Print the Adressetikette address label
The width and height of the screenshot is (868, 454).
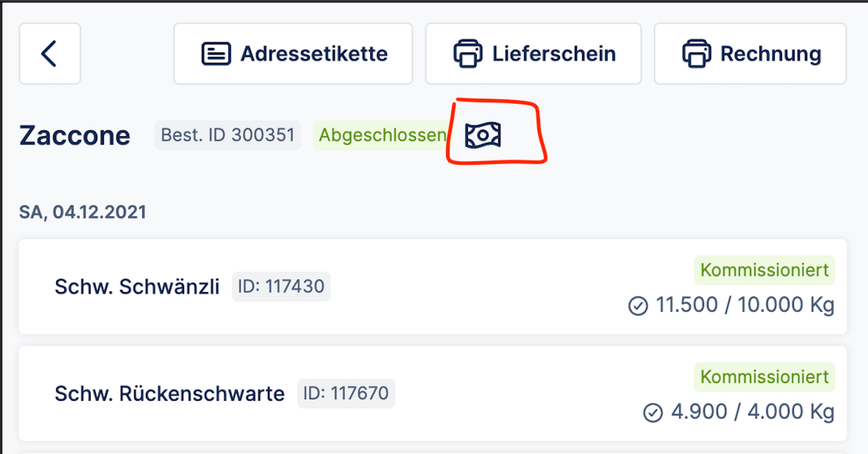pos(293,54)
